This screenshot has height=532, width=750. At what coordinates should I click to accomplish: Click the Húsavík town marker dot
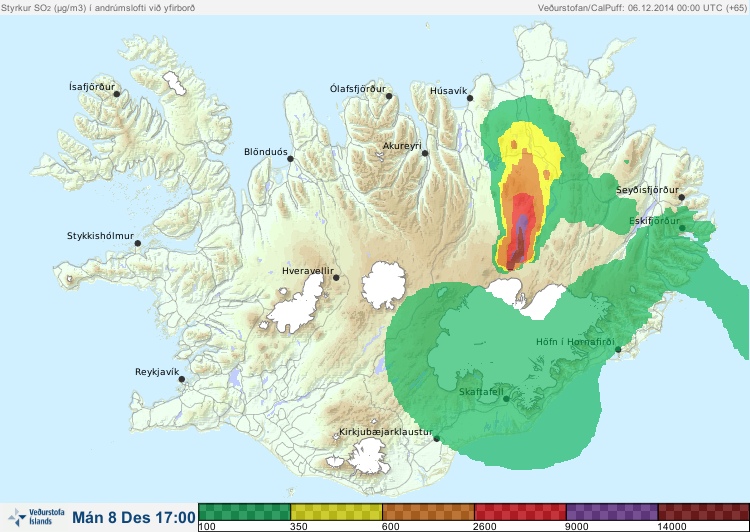click(470, 98)
